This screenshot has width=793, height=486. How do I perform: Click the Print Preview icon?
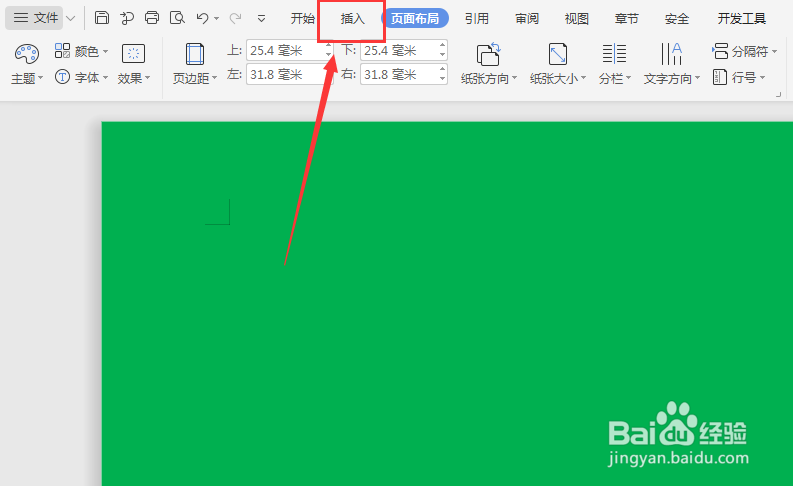pos(177,18)
